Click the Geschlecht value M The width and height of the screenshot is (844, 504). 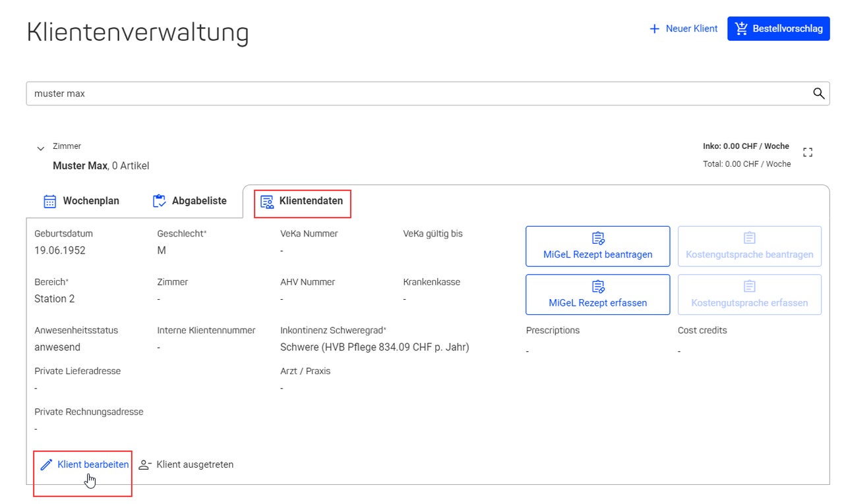(162, 250)
